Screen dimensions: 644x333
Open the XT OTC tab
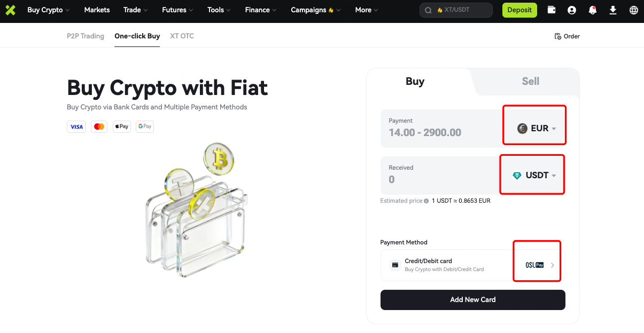(x=182, y=36)
